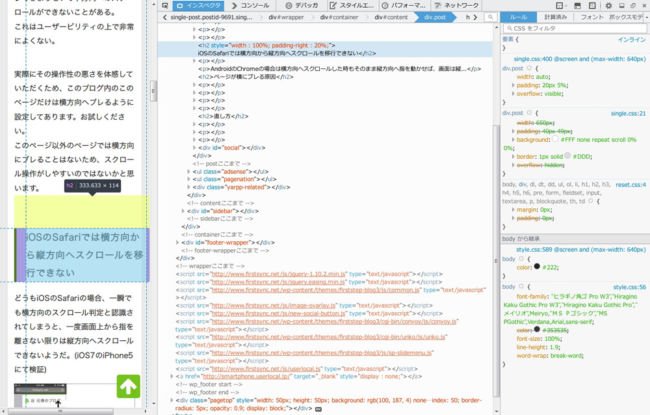Switch to the 計算済み sidebar tab
The width and height of the screenshot is (650, 415).
[x=555, y=17]
